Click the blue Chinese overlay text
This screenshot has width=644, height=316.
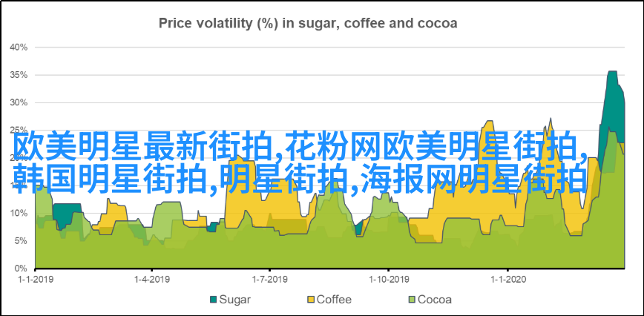click(300, 162)
